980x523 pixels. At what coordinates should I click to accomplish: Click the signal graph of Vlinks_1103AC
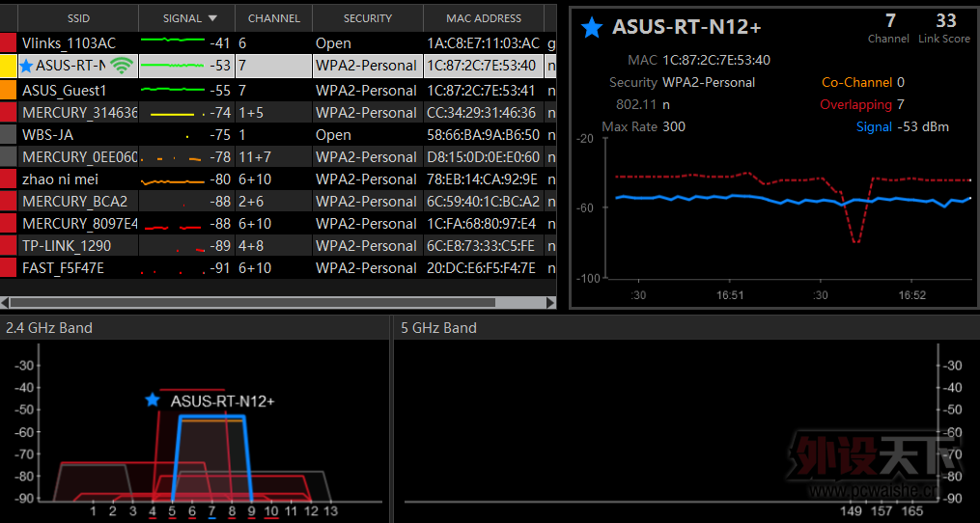173,40
